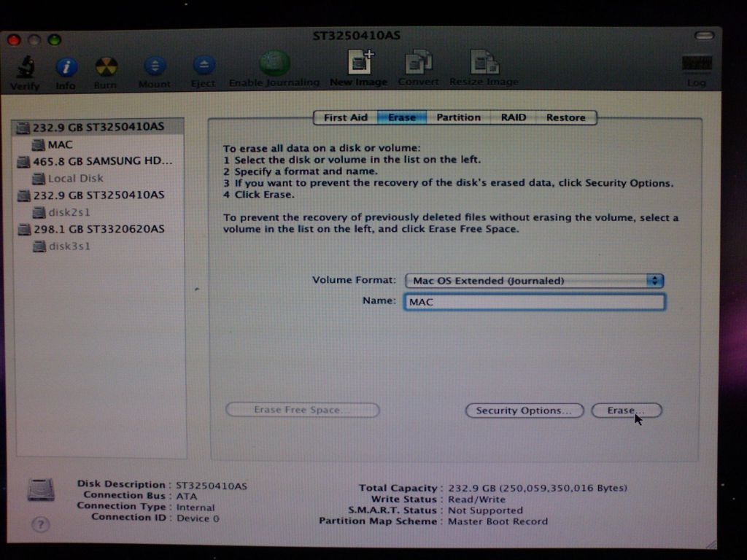Click 'Device 0' connection ID value
The height and width of the screenshot is (560, 747).
point(198,518)
